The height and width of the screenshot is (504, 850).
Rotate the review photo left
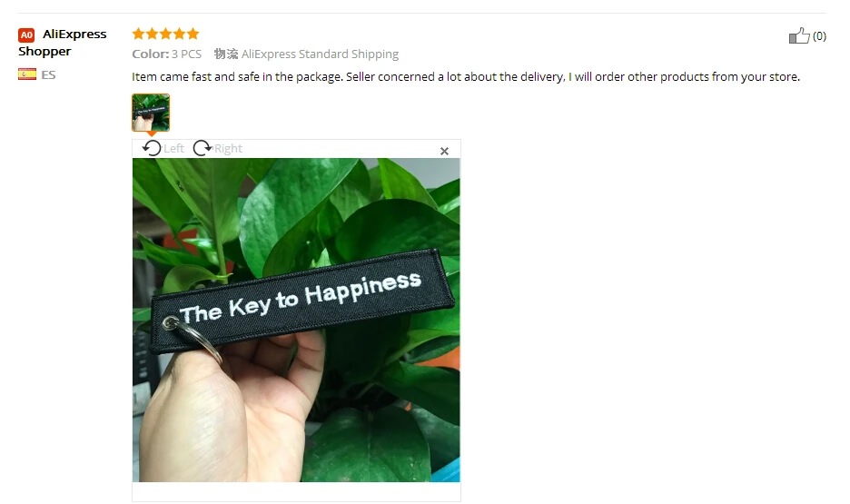(152, 148)
